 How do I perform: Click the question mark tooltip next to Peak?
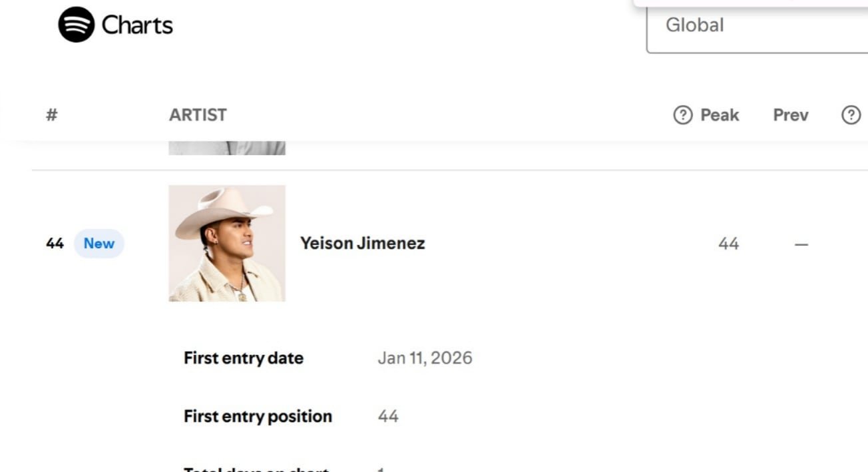[x=682, y=115]
